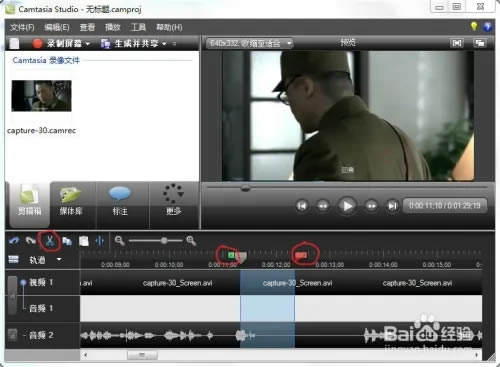Click the redo arrow in timeline toolbar
This screenshot has height=367, width=500.
click(31, 240)
